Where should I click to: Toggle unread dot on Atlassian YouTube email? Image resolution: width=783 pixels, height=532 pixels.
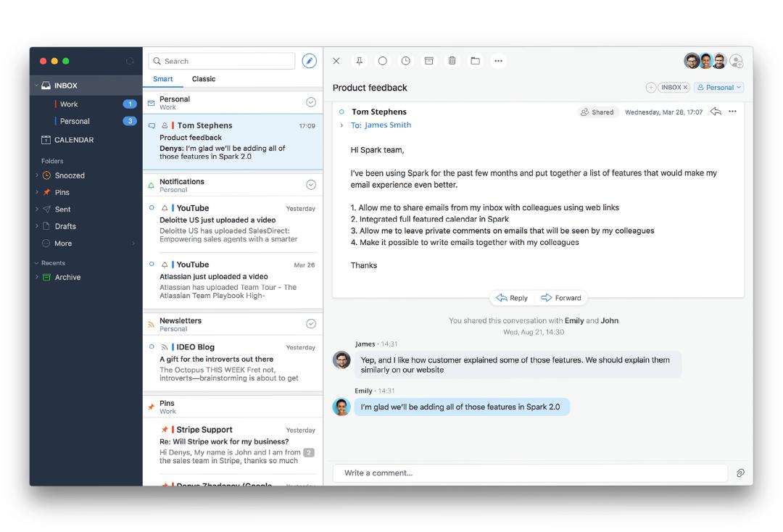pyautogui.click(x=152, y=264)
